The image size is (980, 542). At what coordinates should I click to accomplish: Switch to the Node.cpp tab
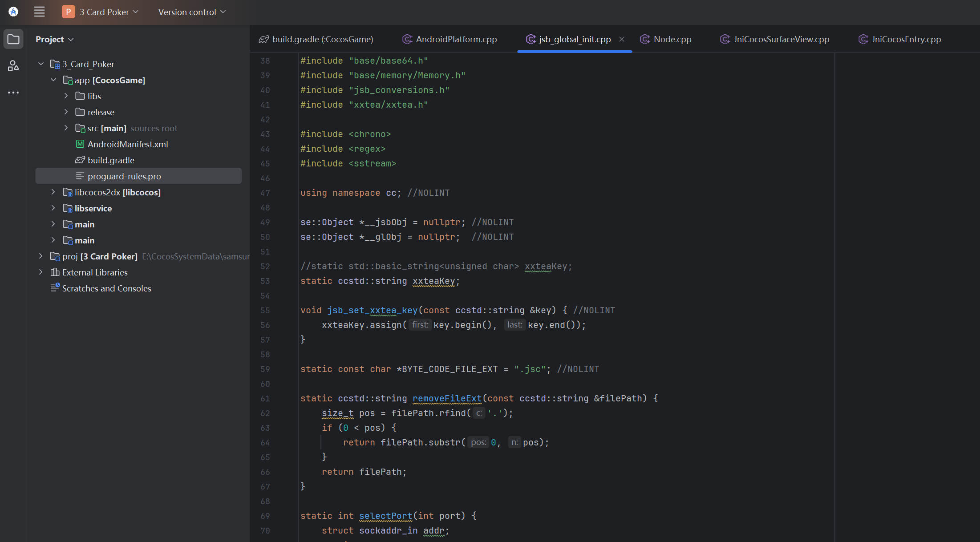tap(672, 39)
